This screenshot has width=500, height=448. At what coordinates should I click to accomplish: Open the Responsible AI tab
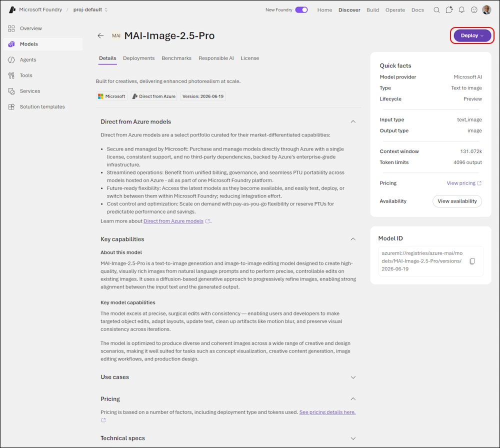[x=216, y=58]
